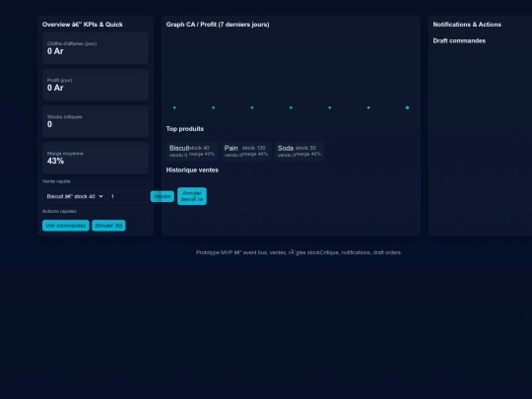This screenshot has width=532, height=399.
Task: Select the Pain top product card
Action: [x=246, y=151]
